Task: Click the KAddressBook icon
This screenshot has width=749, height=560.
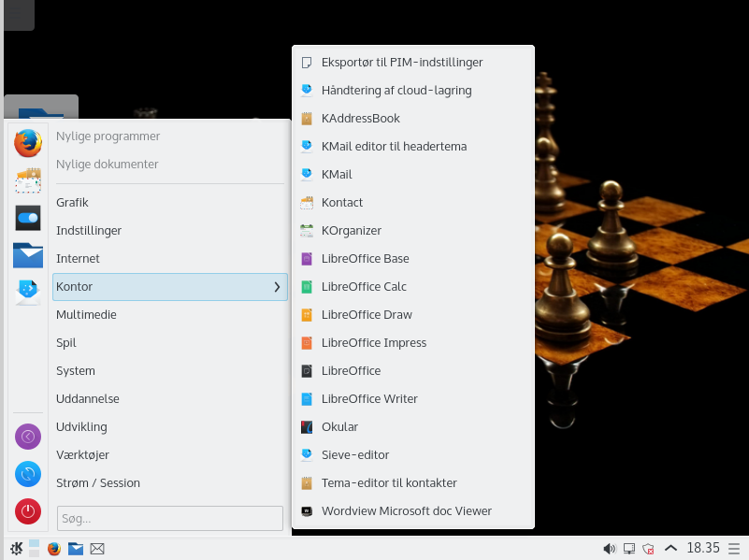Action: (307, 119)
